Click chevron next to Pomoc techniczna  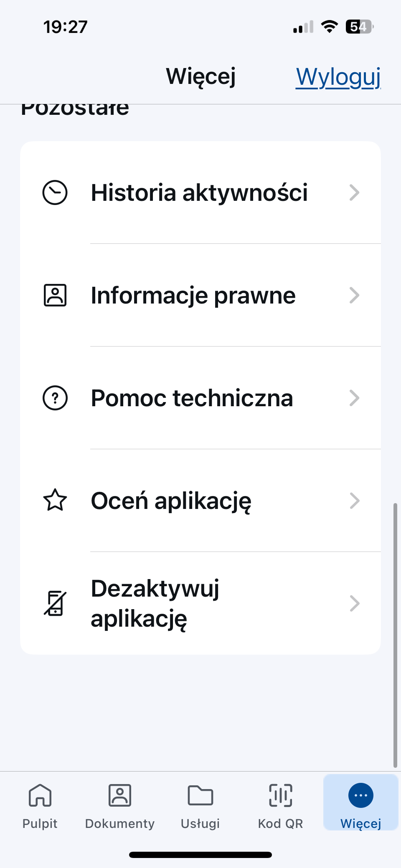pyautogui.click(x=354, y=398)
